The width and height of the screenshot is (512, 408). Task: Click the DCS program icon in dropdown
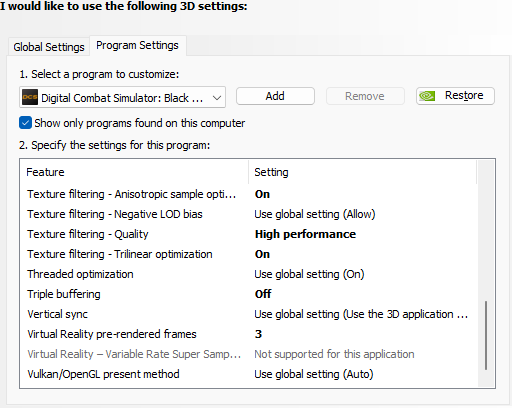30,97
